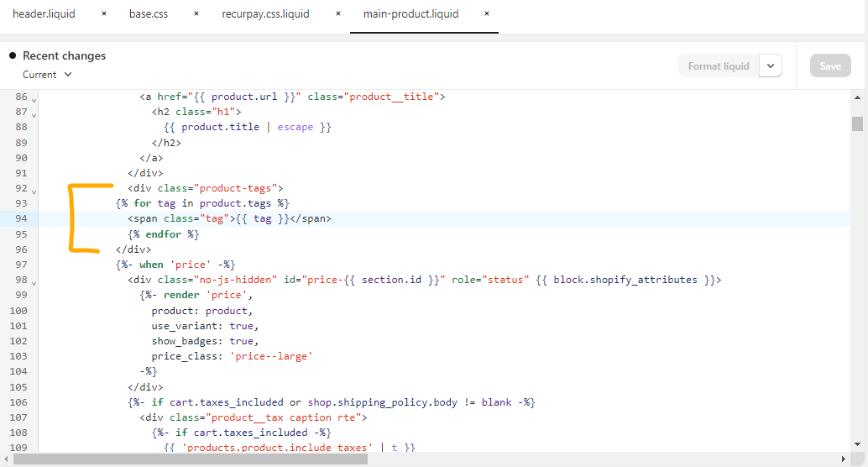Click the horizontal scrollbar thumb
Image resolution: width=868 pixels, height=467 pixels.
click(191, 459)
